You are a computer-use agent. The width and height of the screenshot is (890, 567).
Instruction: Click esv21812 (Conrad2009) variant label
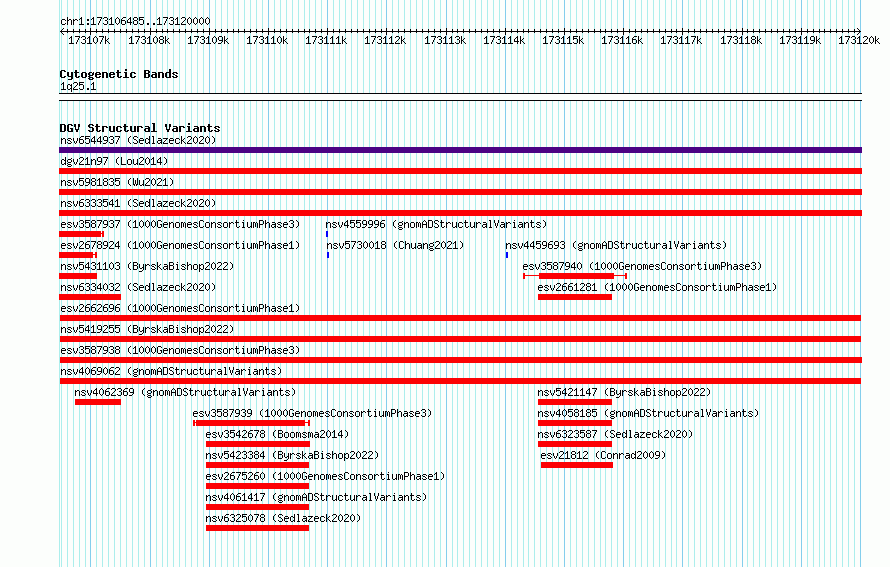[x=603, y=455]
